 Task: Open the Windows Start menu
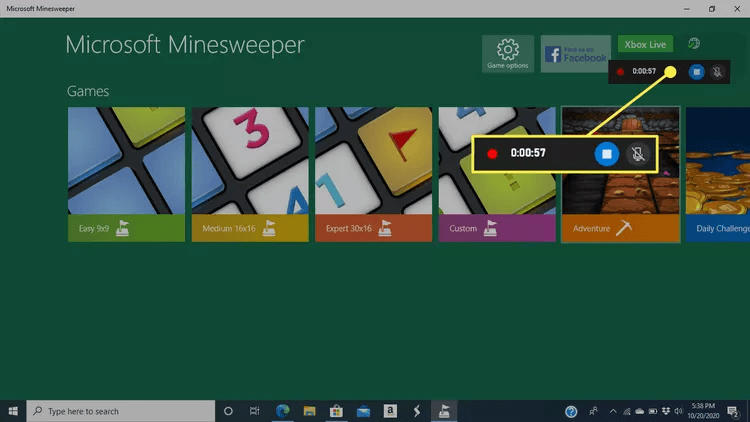click(13, 411)
